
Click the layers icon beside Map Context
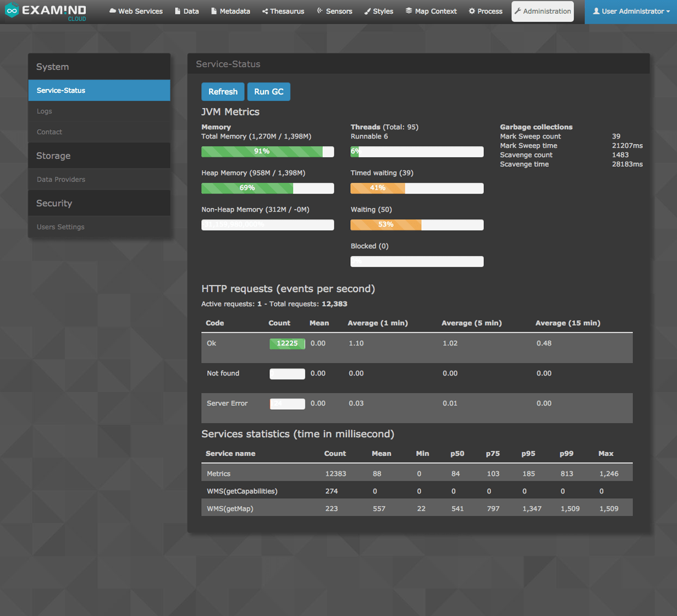[x=409, y=11]
